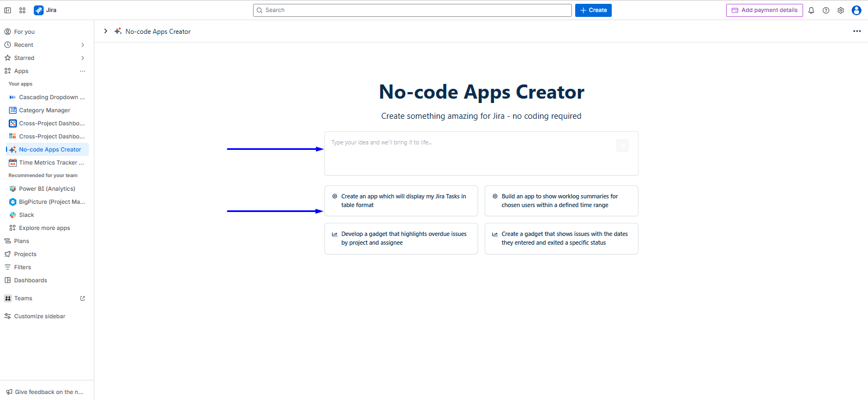Open For you in sidebar
Image resolution: width=868 pixels, height=400 pixels.
click(45, 32)
